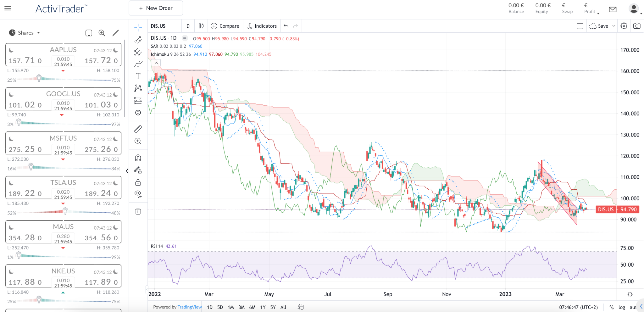Lock all drawing tools
Image resolution: width=644 pixels, height=312 pixels.
click(x=138, y=182)
